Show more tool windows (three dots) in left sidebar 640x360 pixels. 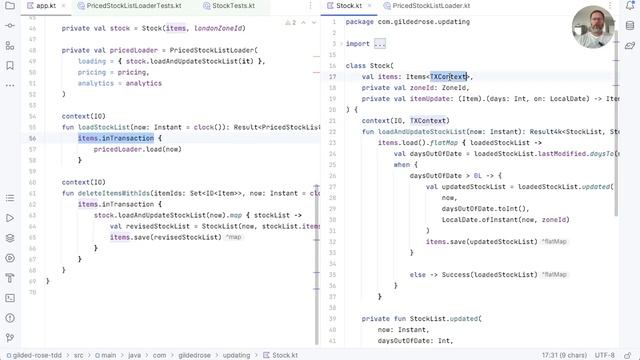coord(10,85)
